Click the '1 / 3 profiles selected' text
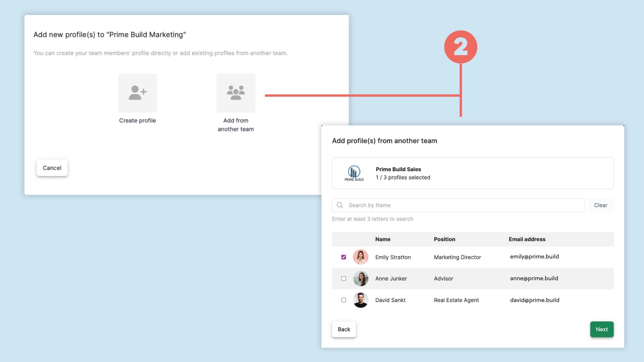The width and height of the screenshot is (644, 362). click(x=403, y=177)
